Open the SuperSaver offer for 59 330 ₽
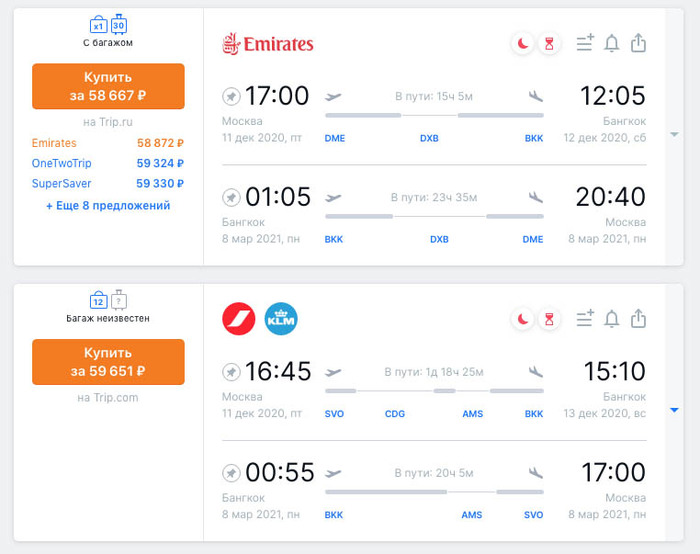This screenshot has height=554, width=700. (108, 183)
